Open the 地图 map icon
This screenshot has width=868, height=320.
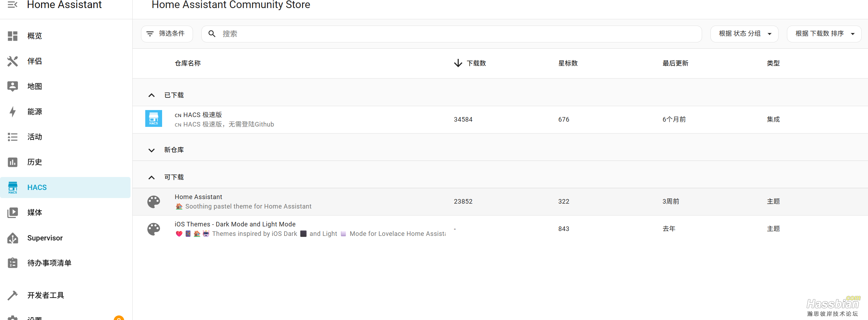click(13, 86)
